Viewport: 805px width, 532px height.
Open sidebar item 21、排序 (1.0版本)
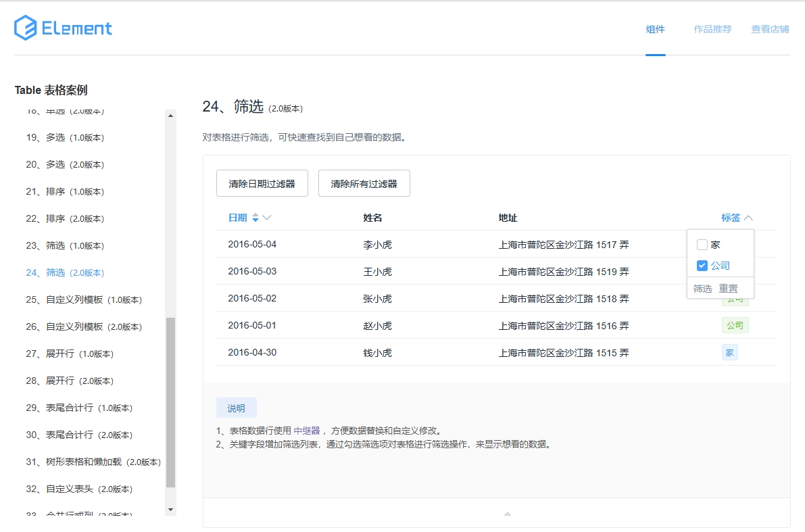click(65, 191)
